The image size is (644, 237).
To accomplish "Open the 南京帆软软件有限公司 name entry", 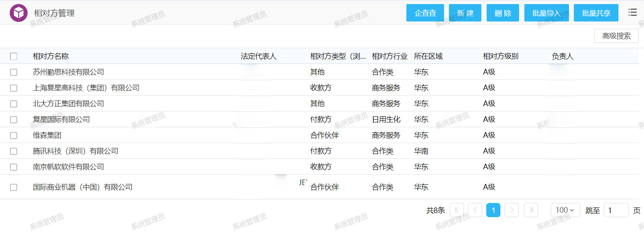I will [x=69, y=167].
